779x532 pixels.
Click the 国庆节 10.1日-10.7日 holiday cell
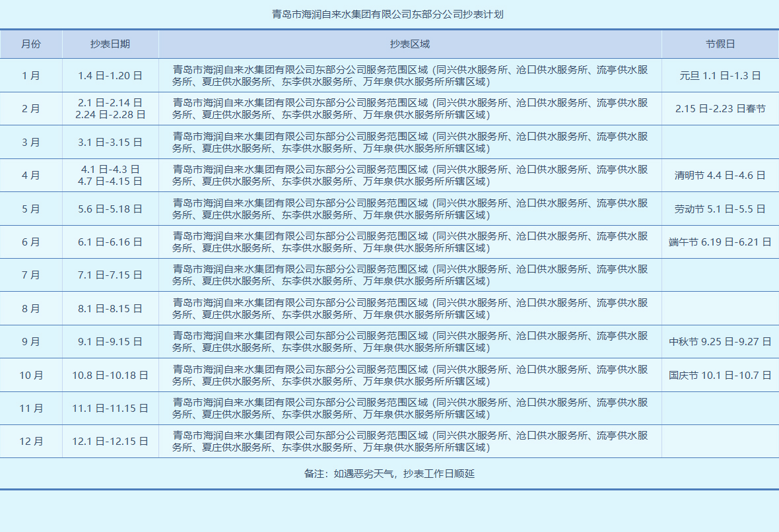point(720,374)
